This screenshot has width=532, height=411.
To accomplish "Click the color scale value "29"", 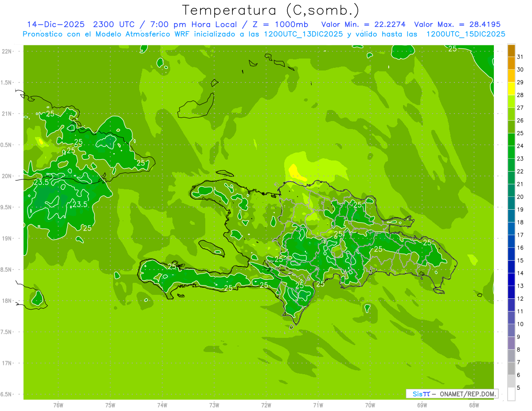I will tap(520, 82).
